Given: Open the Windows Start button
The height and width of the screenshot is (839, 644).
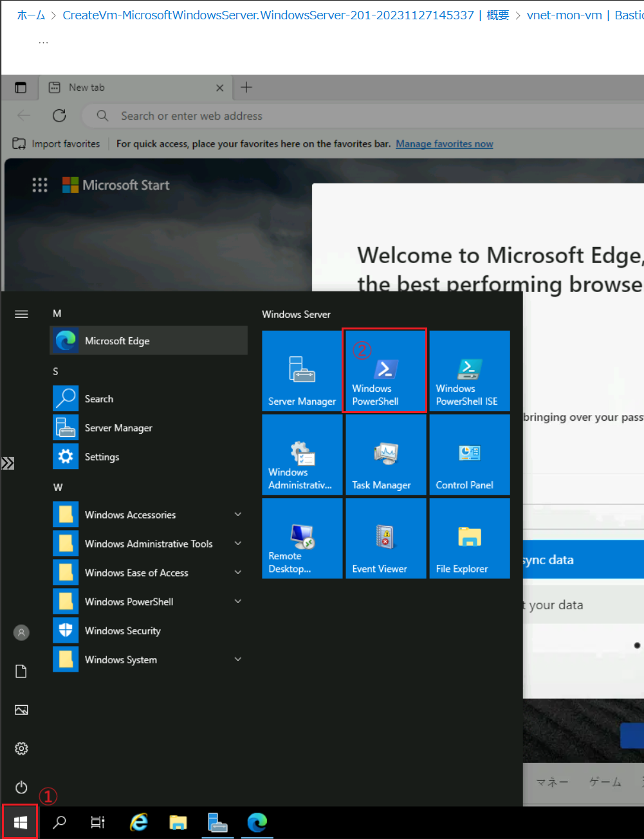Looking at the screenshot, I should (20, 822).
